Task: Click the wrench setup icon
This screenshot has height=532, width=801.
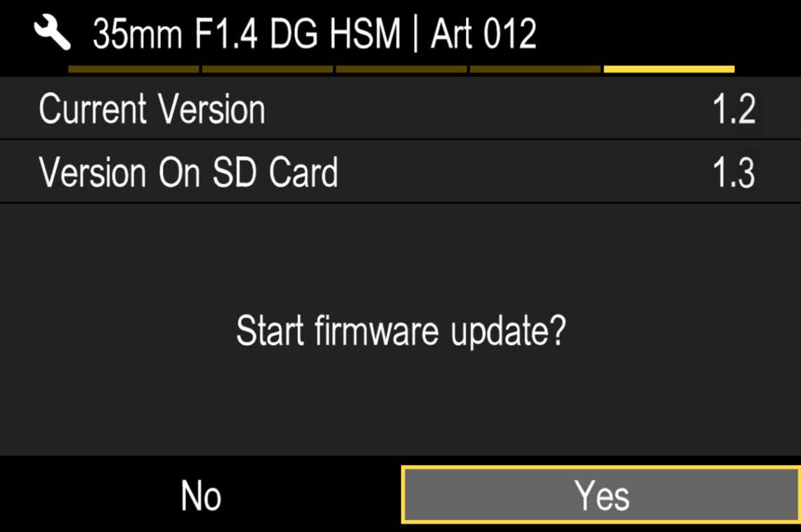Action: (52, 32)
